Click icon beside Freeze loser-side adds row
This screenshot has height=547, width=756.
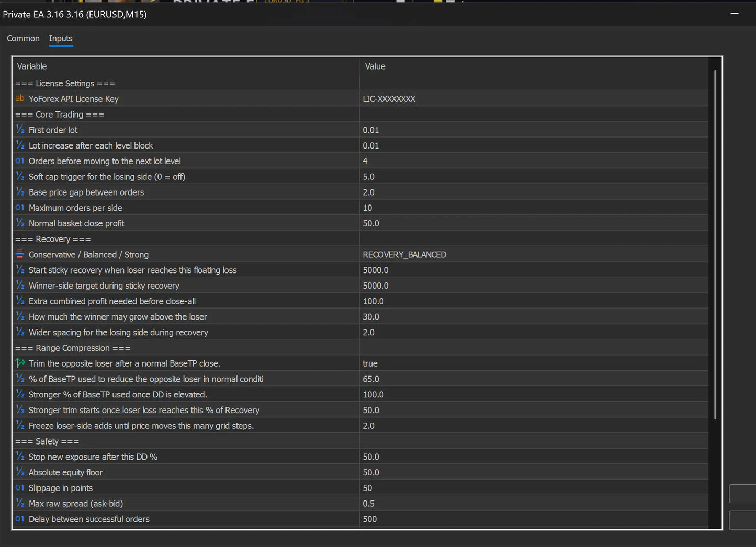coord(20,426)
